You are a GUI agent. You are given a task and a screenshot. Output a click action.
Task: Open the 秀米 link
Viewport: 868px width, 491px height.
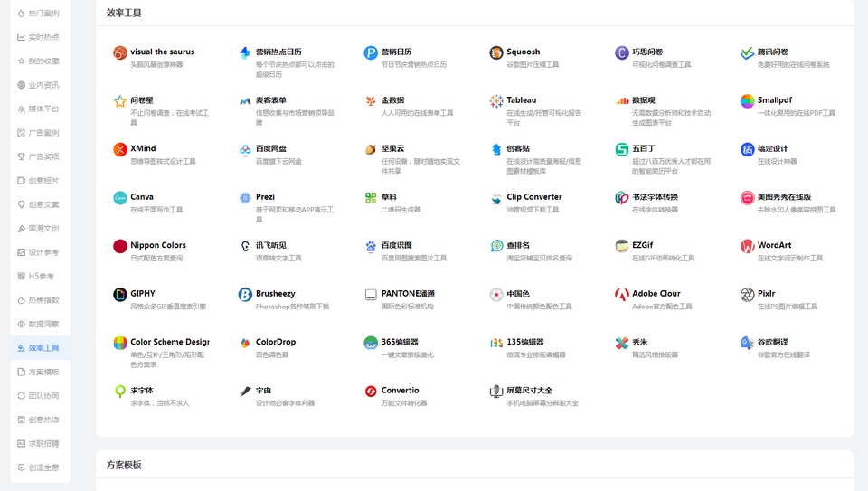coord(640,342)
